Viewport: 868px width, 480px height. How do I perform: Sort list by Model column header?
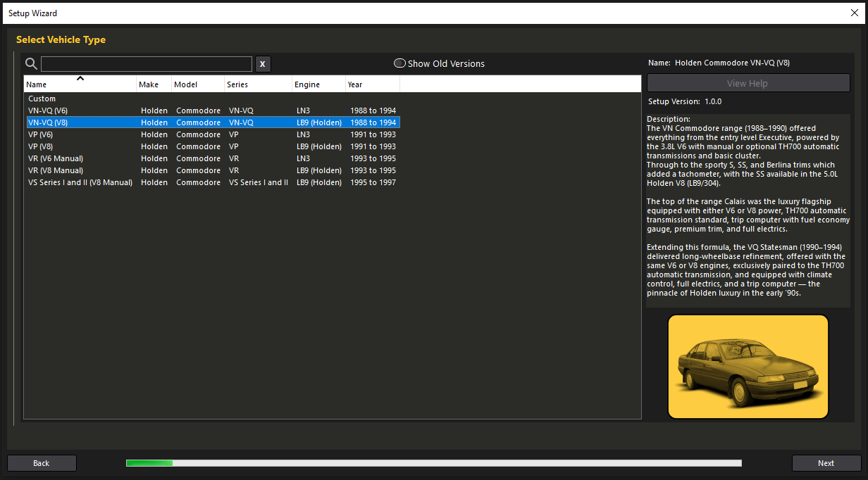point(197,84)
